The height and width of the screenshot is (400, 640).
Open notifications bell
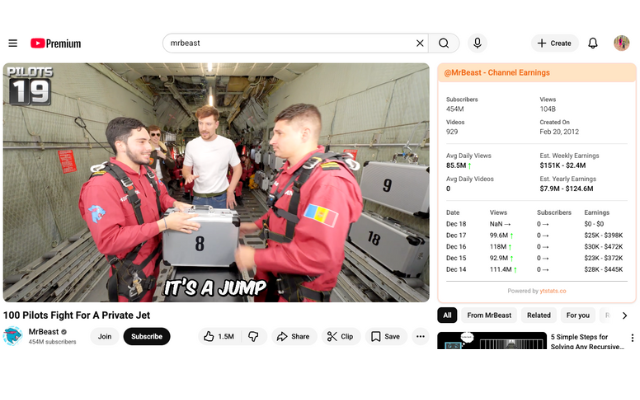593,43
